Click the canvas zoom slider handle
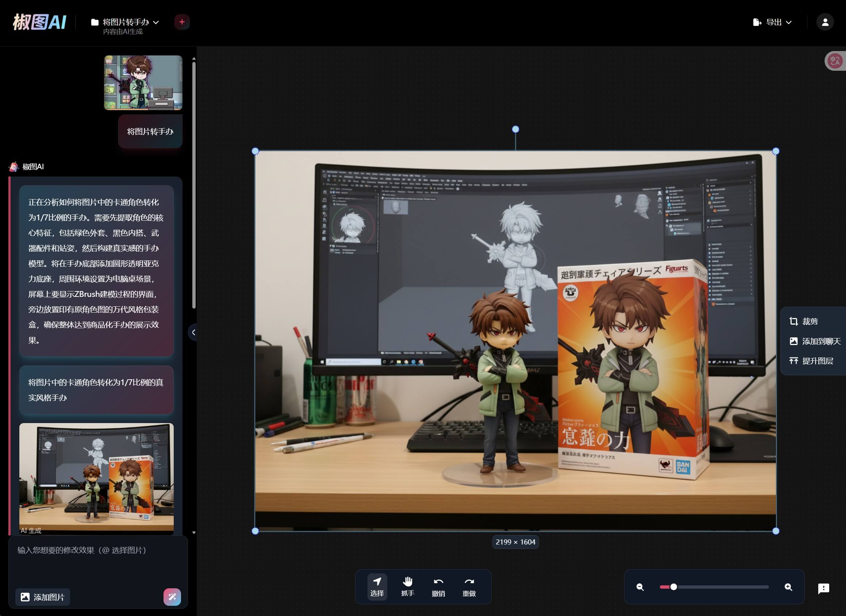The height and width of the screenshot is (616, 846). [673, 587]
